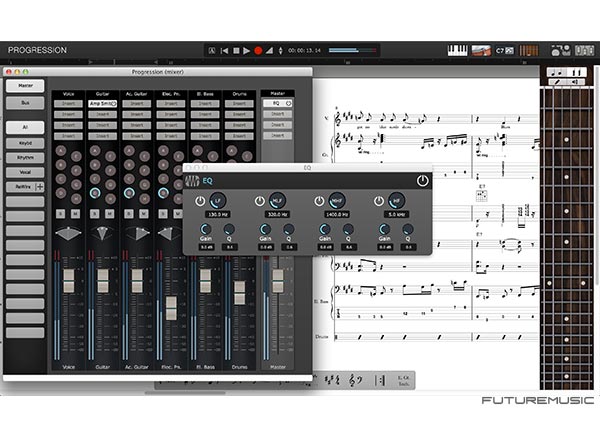Select the note entry icon above the fretboard
This screenshot has height=431, width=600.
pyautogui.click(x=557, y=72)
